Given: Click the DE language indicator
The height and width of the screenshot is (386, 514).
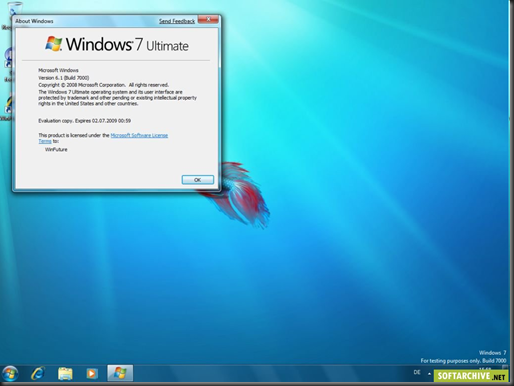Looking at the screenshot, I should click(x=417, y=372).
